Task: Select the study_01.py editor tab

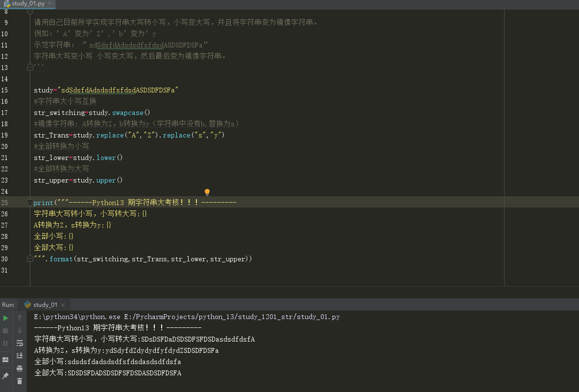Action: coord(27,4)
